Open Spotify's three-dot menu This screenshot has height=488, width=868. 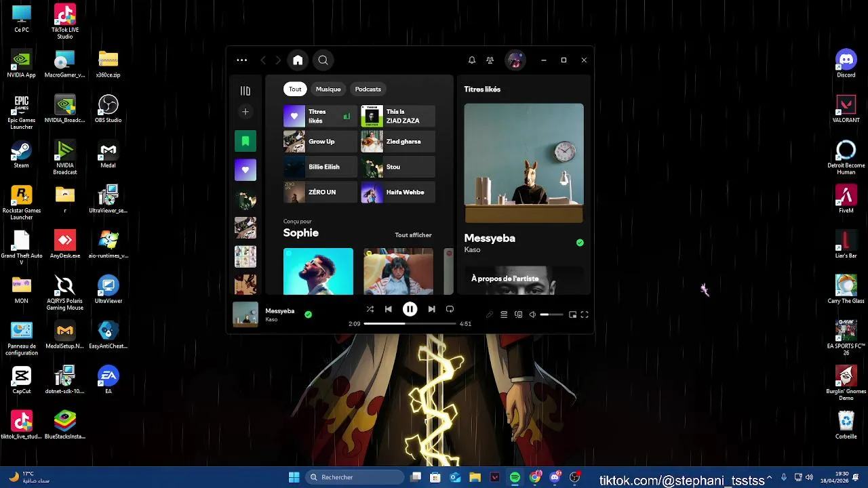[241, 60]
